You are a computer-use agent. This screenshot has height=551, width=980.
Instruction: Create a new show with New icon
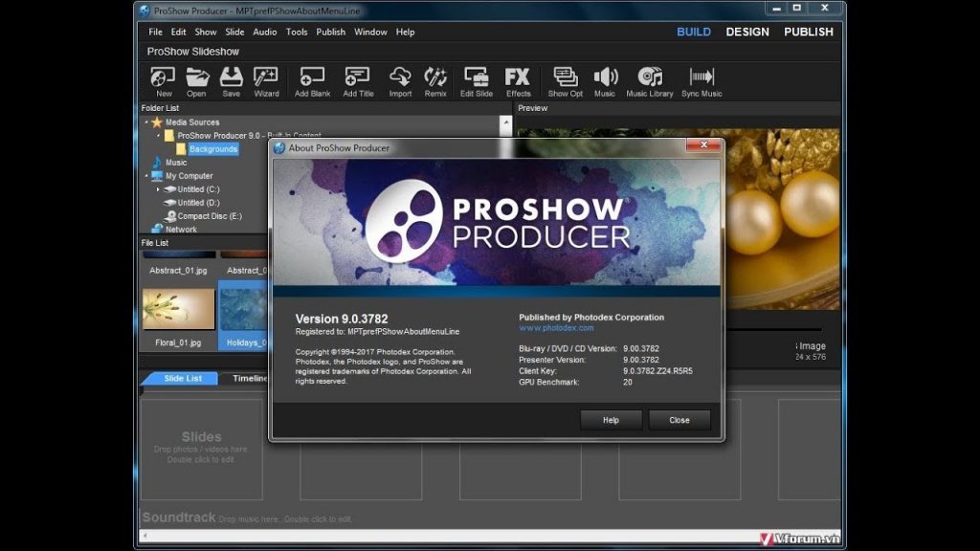(163, 82)
